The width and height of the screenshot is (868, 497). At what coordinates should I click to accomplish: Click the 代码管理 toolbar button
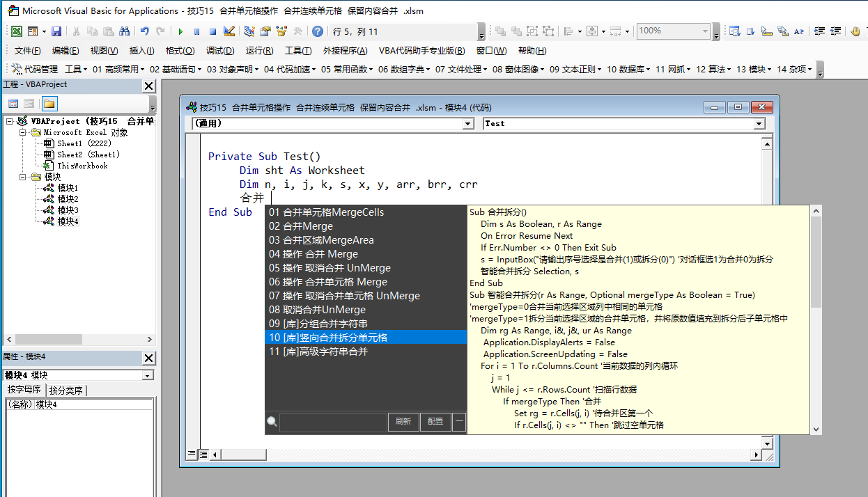(35, 69)
